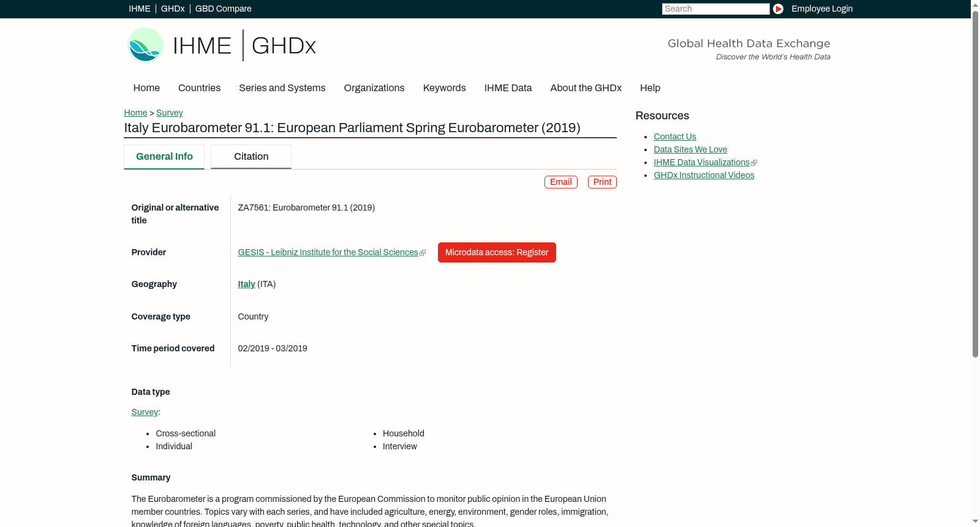This screenshot has width=980, height=527.
Task: Click the scrollbar down arrow
Action: point(975,521)
